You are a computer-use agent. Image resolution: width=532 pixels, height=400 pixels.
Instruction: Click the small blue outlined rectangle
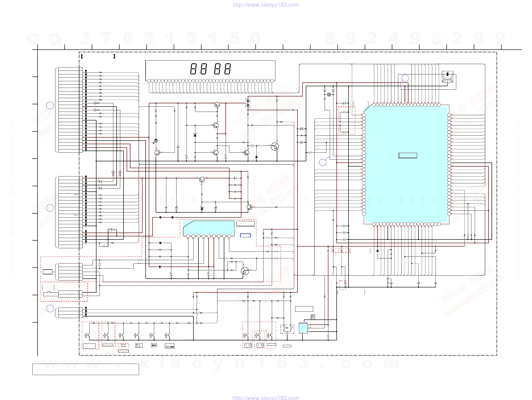pyautogui.click(x=245, y=235)
